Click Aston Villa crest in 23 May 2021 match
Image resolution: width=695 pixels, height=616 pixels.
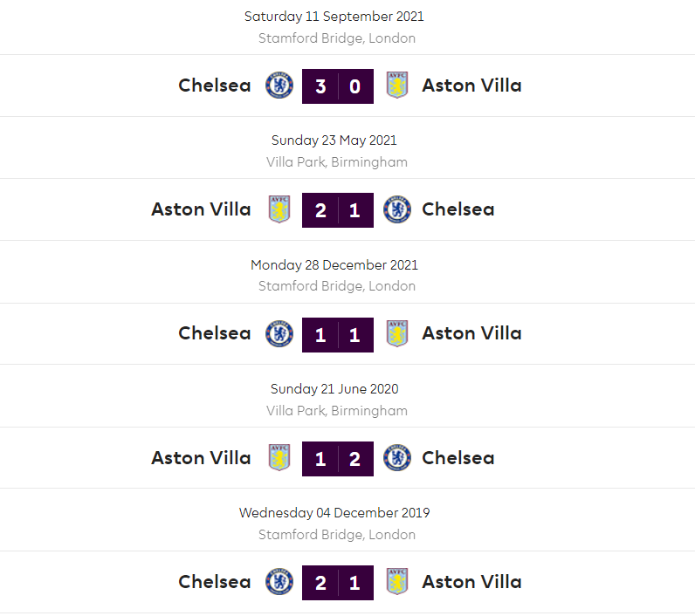tap(279, 209)
